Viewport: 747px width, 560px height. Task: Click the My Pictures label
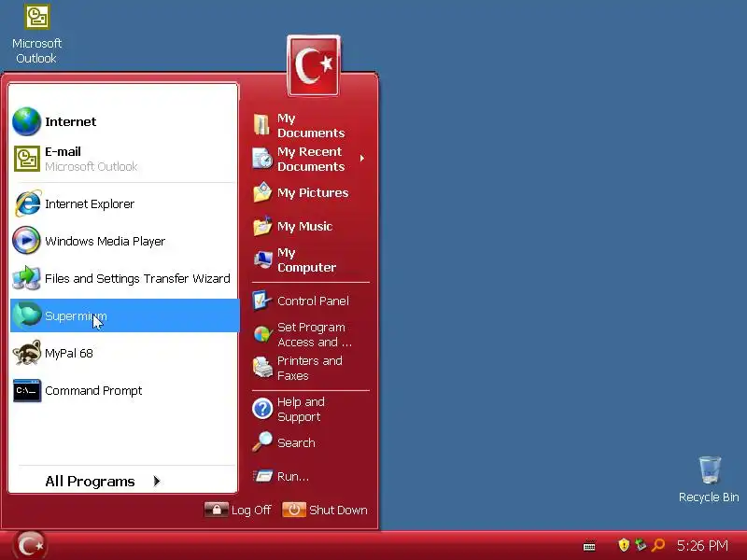(x=313, y=193)
